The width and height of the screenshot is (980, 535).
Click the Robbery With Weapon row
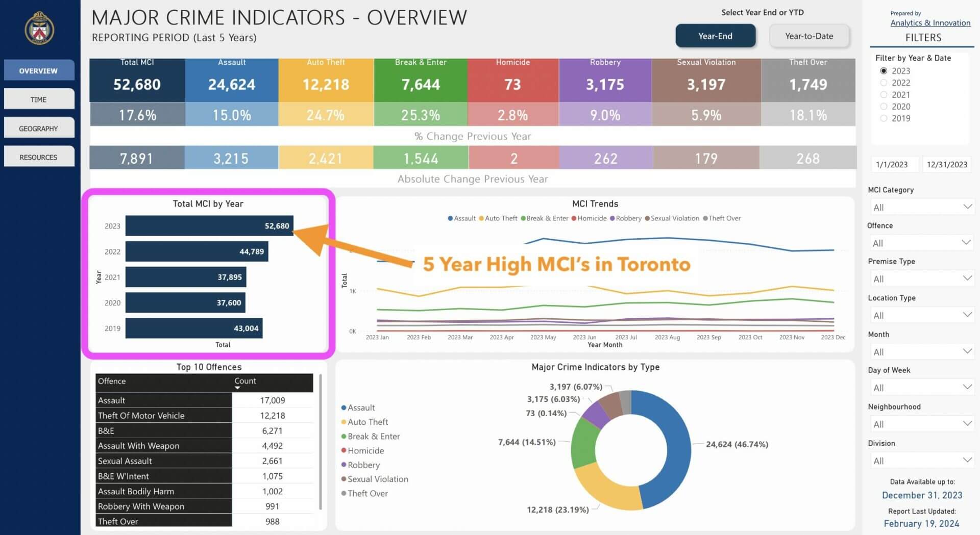click(204, 506)
